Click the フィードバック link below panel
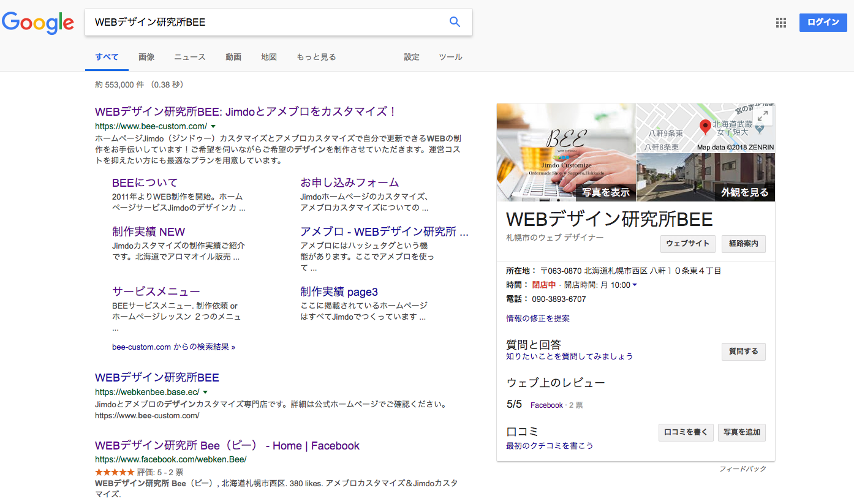The image size is (854, 504). tap(743, 469)
